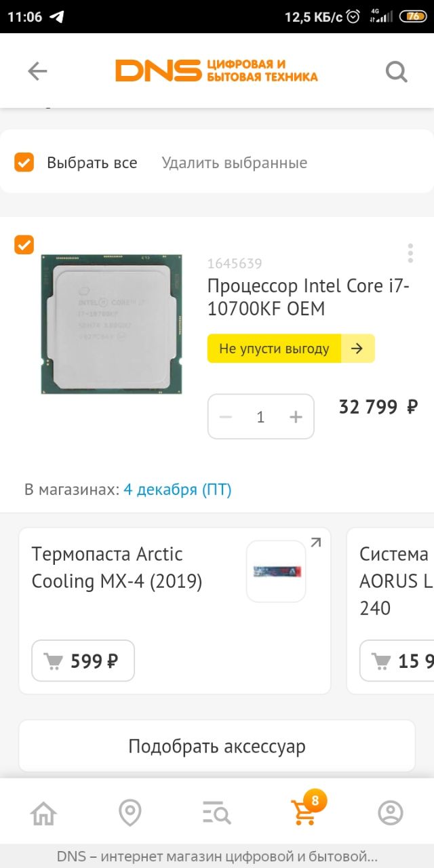Click the Не упусти выгоду arrow
This screenshot has width=434, height=868.
point(357,349)
